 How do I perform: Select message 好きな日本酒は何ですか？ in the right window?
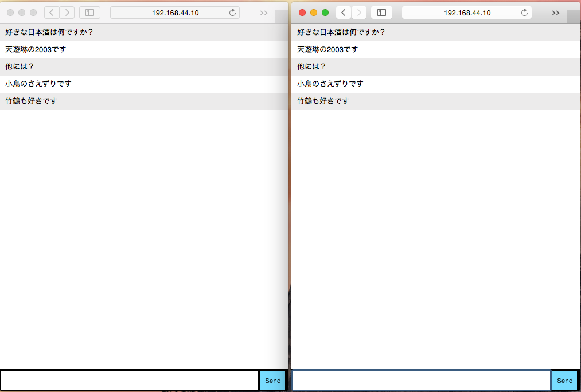pos(436,32)
